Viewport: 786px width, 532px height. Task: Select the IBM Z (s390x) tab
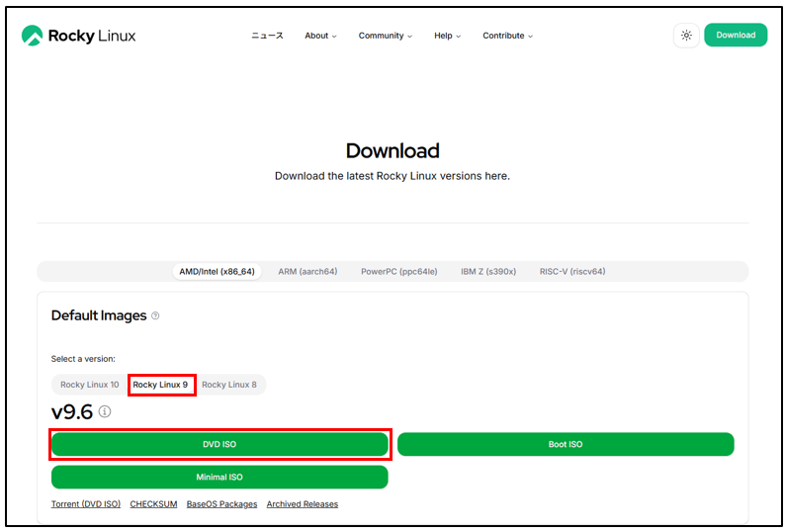(488, 272)
